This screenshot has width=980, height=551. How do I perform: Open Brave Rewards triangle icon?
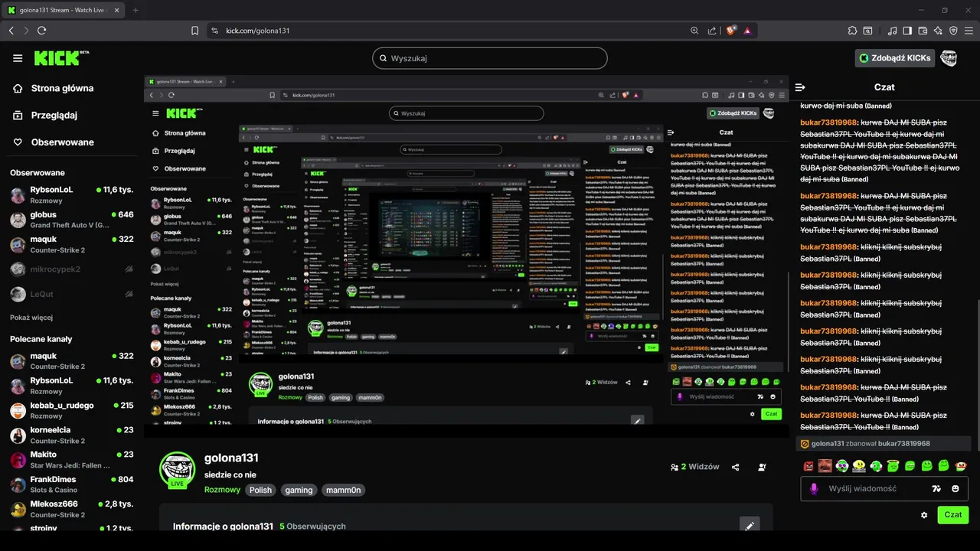click(x=747, y=31)
